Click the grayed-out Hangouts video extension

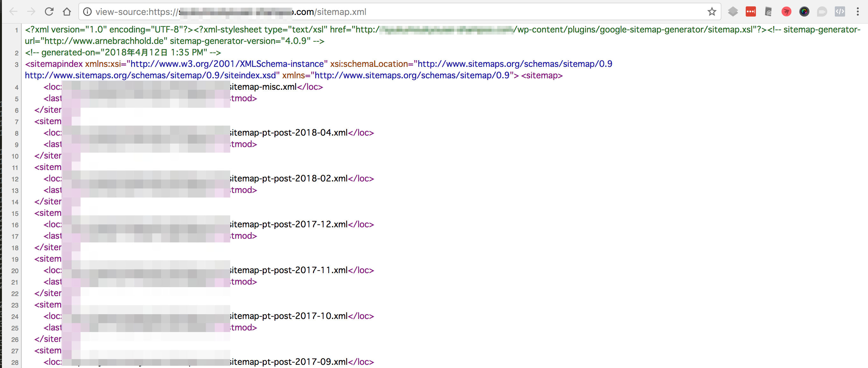822,12
